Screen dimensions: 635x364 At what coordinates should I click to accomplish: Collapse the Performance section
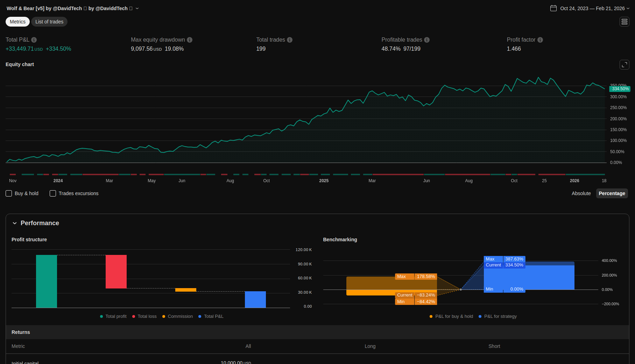click(x=15, y=223)
